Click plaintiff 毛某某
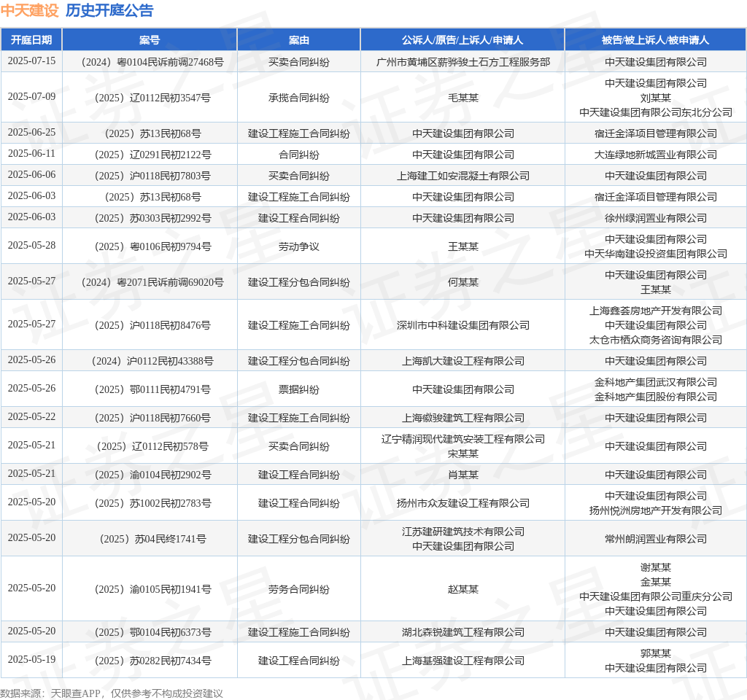Viewport: 747px width, 700px height. click(463, 98)
